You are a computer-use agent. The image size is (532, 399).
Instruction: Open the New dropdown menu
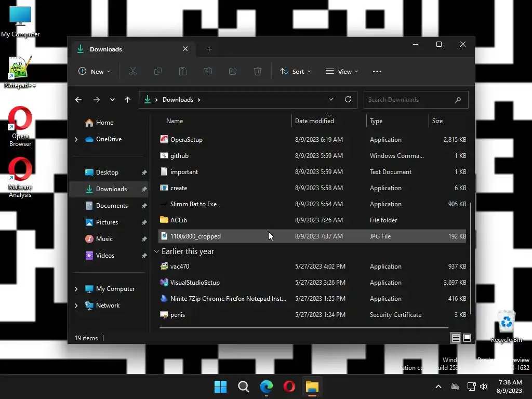click(95, 71)
